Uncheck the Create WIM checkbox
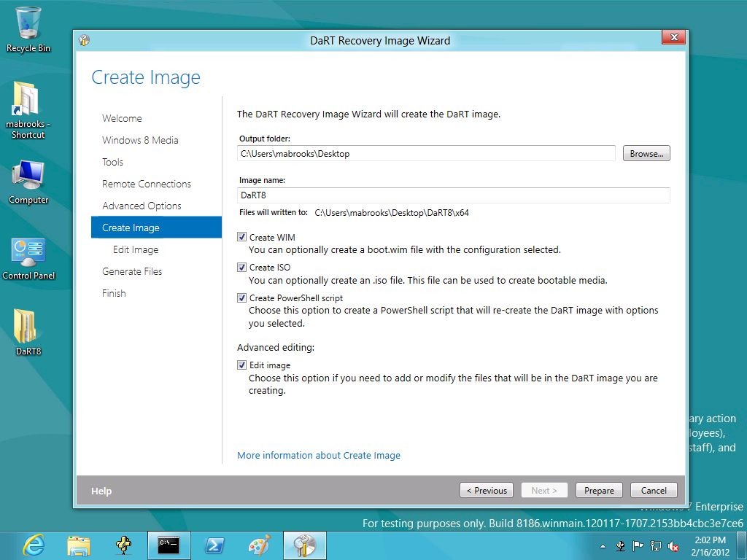This screenshot has height=560, width=747. [x=242, y=237]
